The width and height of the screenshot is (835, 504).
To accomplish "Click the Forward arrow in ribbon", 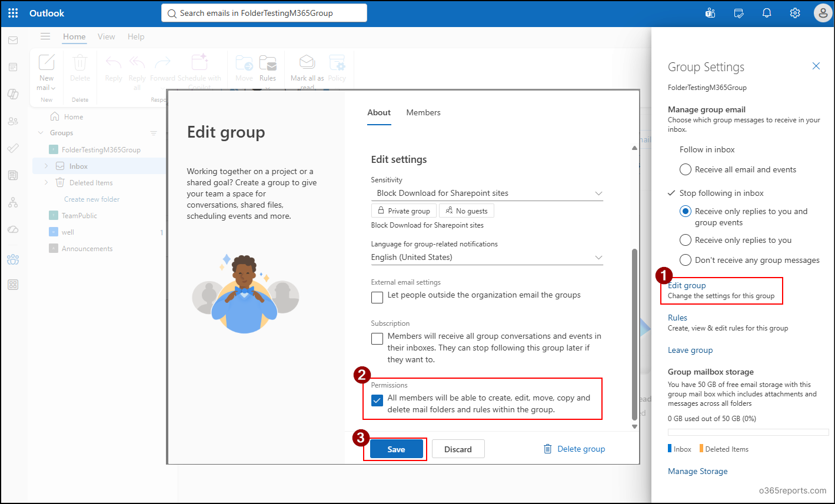I will click(x=162, y=62).
